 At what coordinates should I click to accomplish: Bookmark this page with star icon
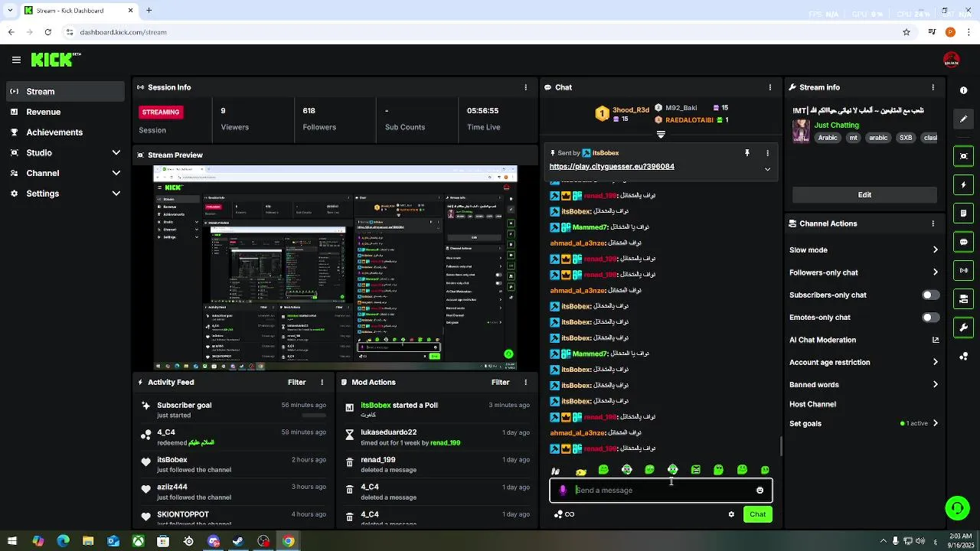click(906, 32)
